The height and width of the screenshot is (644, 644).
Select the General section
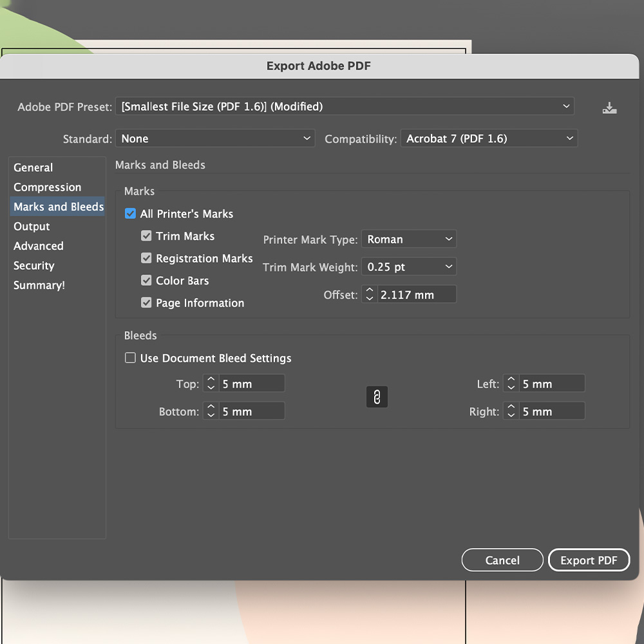click(57, 167)
